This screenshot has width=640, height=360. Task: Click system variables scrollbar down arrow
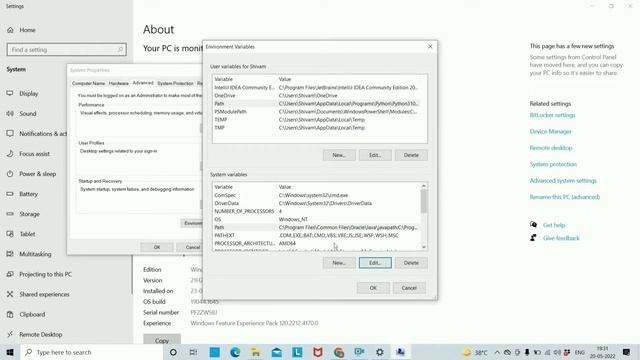(424, 247)
